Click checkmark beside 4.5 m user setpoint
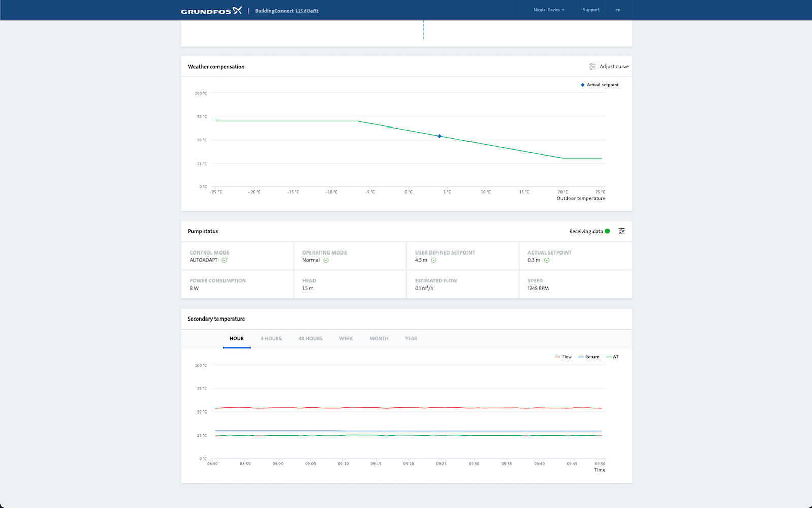The height and width of the screenshot is (508, 812). (x=434, y=260)
